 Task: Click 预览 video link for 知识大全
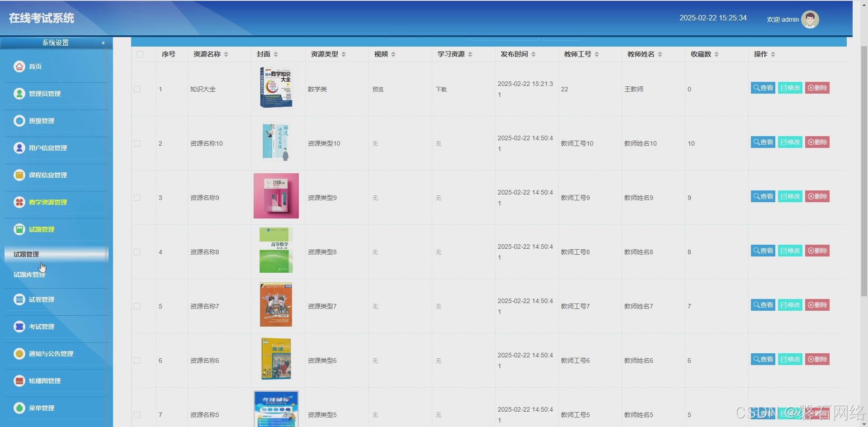point(378,90)
